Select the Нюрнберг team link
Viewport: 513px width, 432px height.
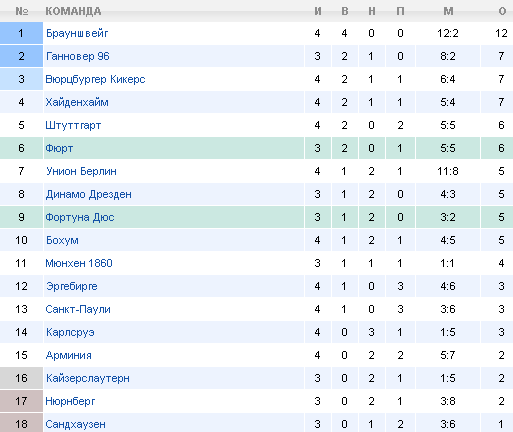[x=70, y=401]
